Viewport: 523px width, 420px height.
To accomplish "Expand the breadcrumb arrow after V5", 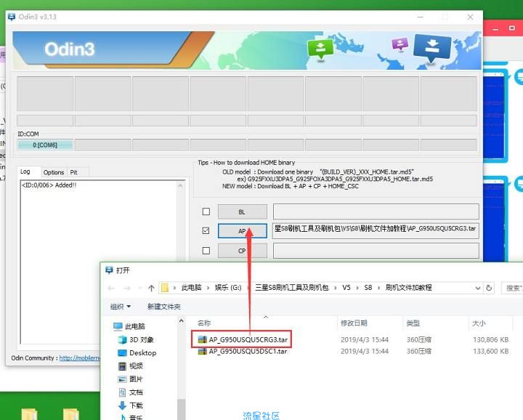I will coord(357,288).
